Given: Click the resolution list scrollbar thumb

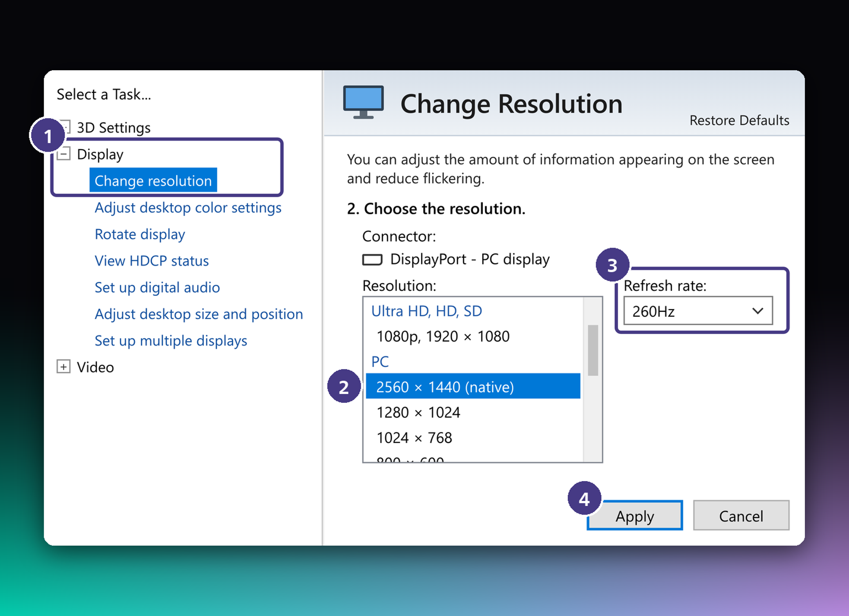Looking at the screenshot, I should pyautogui.click(x=593, y=350).
